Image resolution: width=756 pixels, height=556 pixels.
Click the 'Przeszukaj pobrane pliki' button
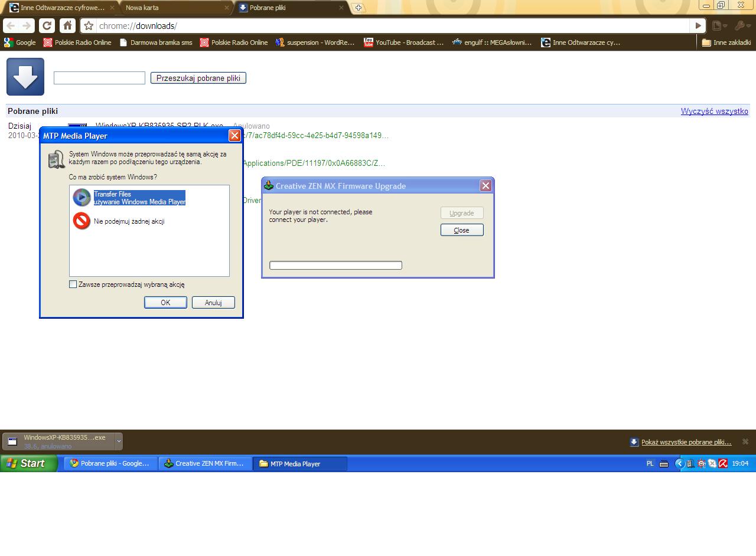198,78
